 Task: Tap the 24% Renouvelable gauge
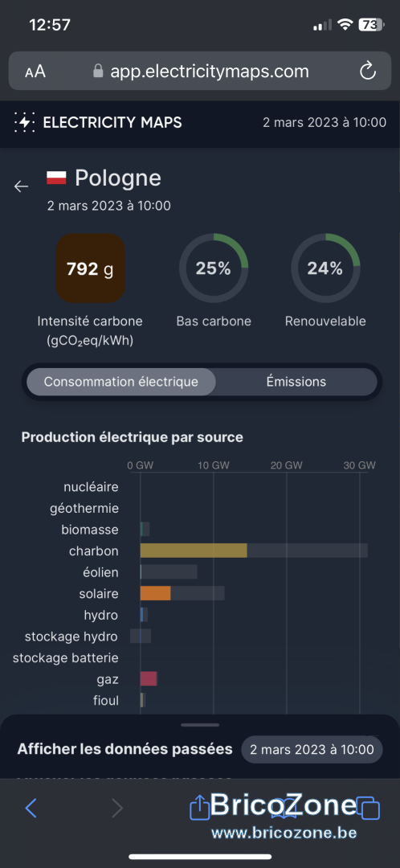tap(325, 268)
